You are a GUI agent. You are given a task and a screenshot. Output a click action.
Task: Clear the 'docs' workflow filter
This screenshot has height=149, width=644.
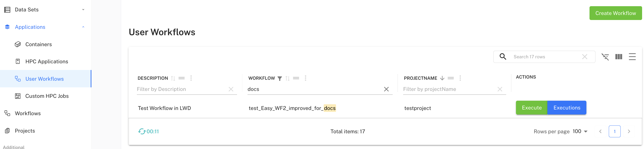click(x=386, y=89)
